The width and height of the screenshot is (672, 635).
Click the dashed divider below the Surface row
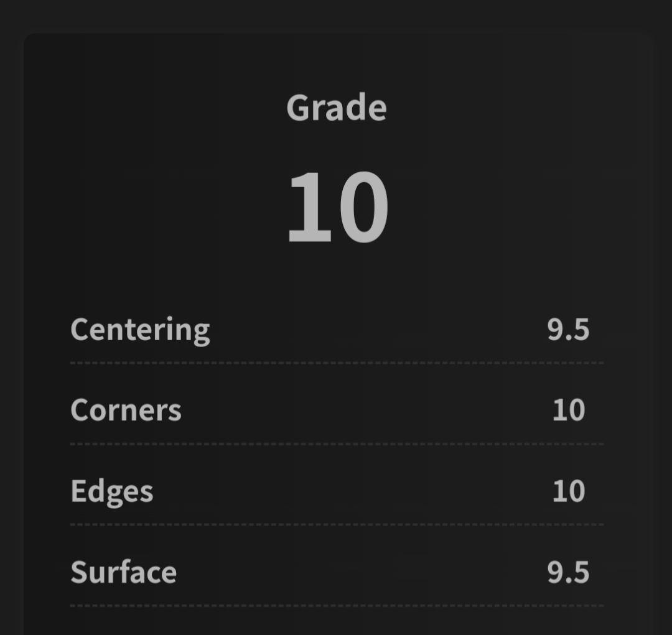[x=336, y=605]
